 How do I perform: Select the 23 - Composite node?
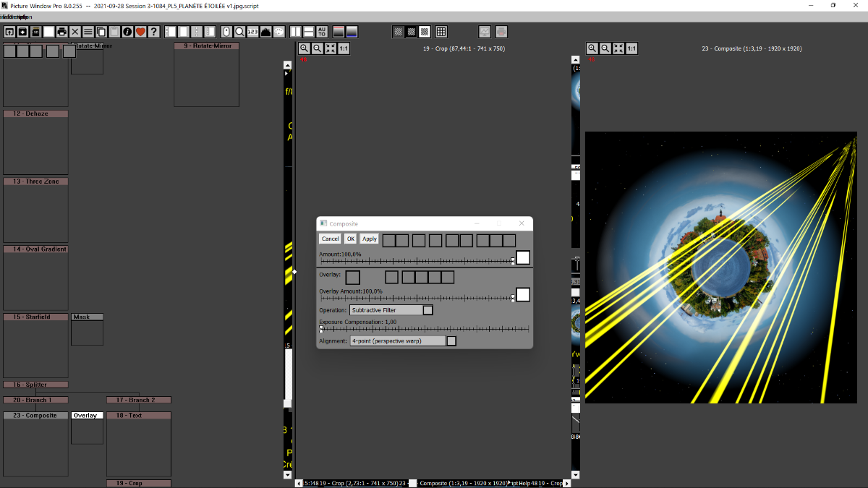pyautogui.click(x=36, y=416)
